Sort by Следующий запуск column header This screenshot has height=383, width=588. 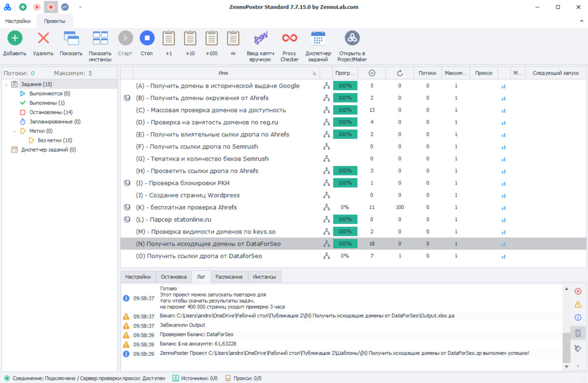[556, 73]
